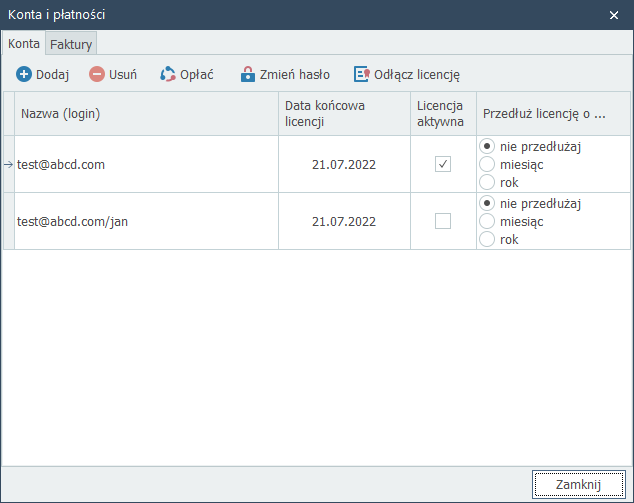Click the Odłącz licencję icon
Image resolution: width=634 pixels, height=503 pixels.
tap(361, 74)
